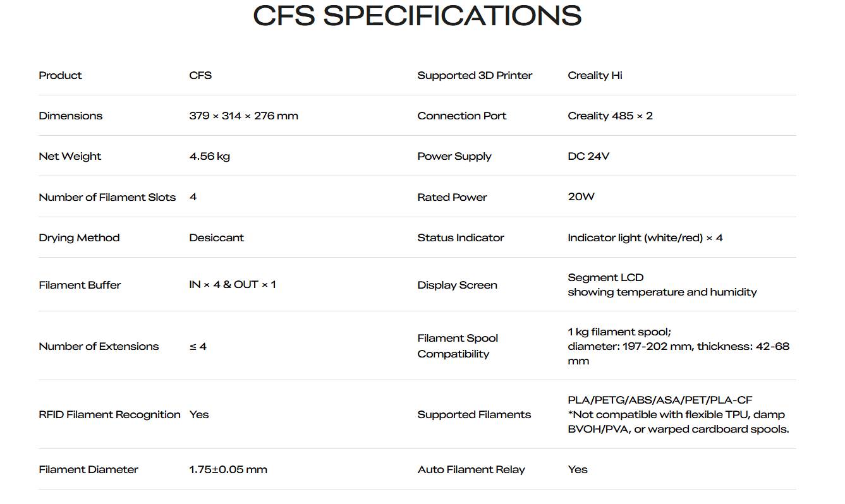The width and height of the screenshot is (845, 504).
Task: Click the RFID Filament Recognition label
Action: point(109,414)
